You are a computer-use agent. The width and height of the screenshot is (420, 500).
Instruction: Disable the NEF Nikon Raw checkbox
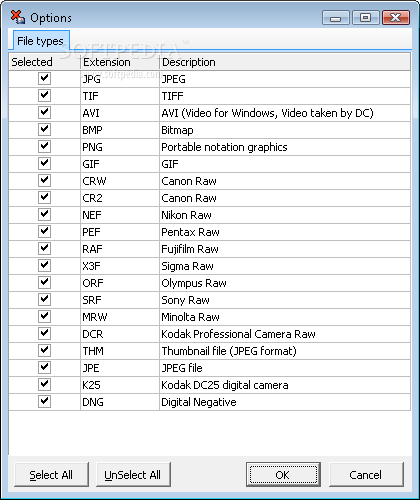click(x=44, y=215)
